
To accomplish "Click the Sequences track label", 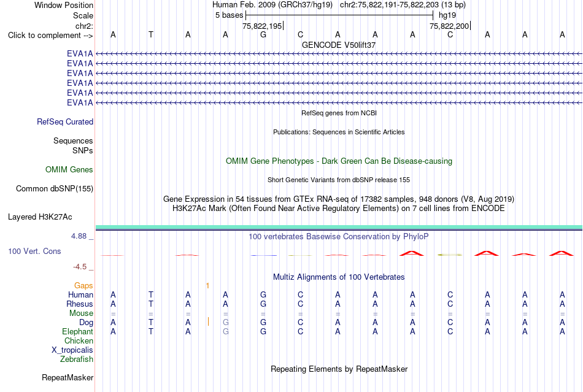I will coord(73,141).
